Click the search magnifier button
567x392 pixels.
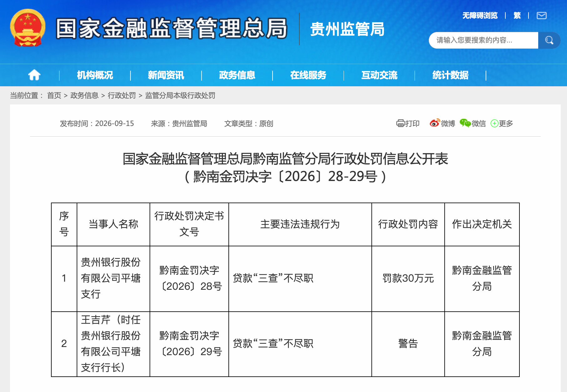pos(549,40)
